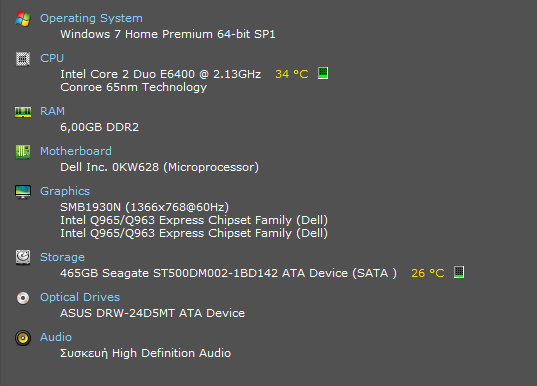Click the CPU chip icon
This screenshot has width=537, height=386.
click(23, 59)
